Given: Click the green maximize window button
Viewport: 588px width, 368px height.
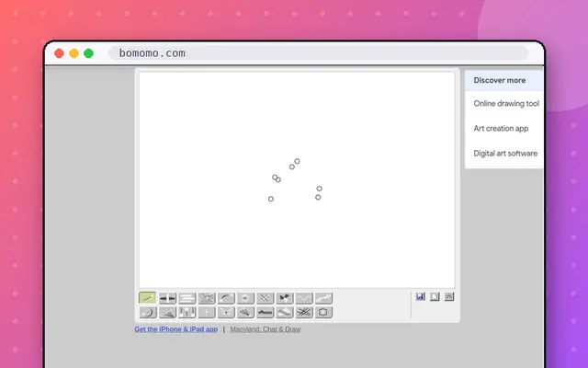Looking at the screenshot, I should pyautogui.click(x=88, y=53).
